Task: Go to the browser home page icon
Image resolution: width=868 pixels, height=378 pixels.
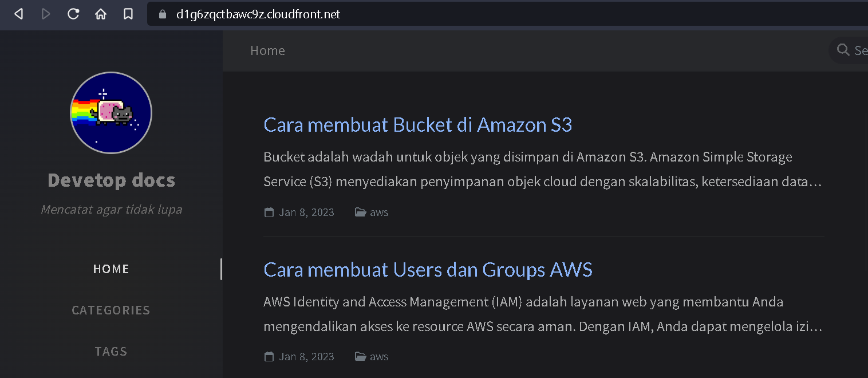Action: (101, 14)
